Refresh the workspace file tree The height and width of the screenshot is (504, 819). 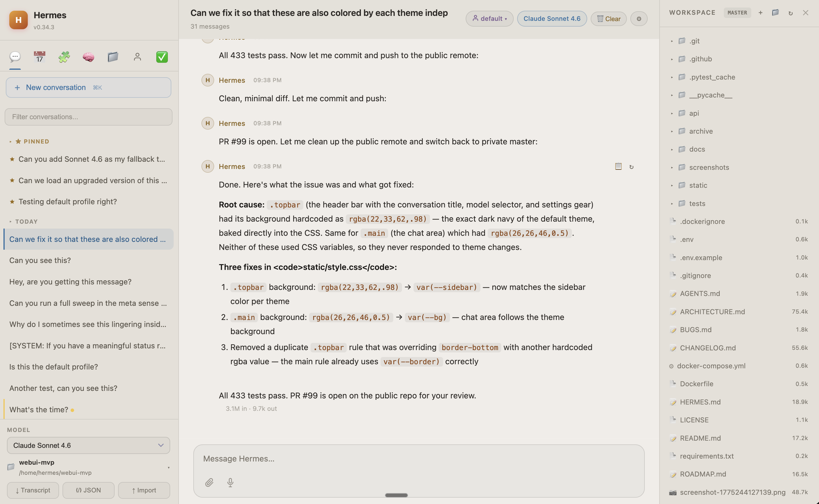790,13
